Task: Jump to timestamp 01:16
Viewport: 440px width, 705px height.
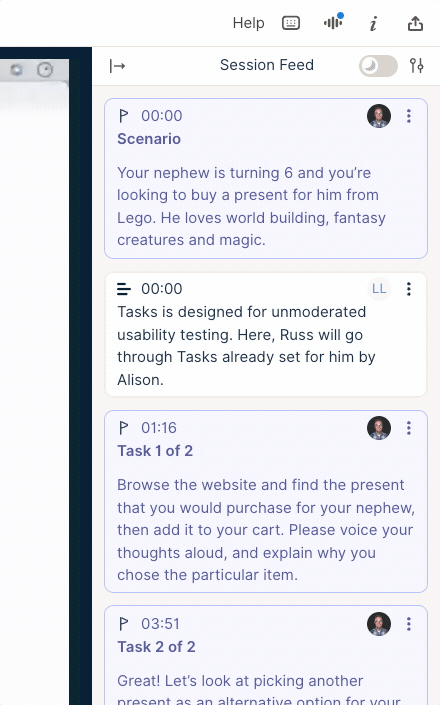Action: point(159,428)
